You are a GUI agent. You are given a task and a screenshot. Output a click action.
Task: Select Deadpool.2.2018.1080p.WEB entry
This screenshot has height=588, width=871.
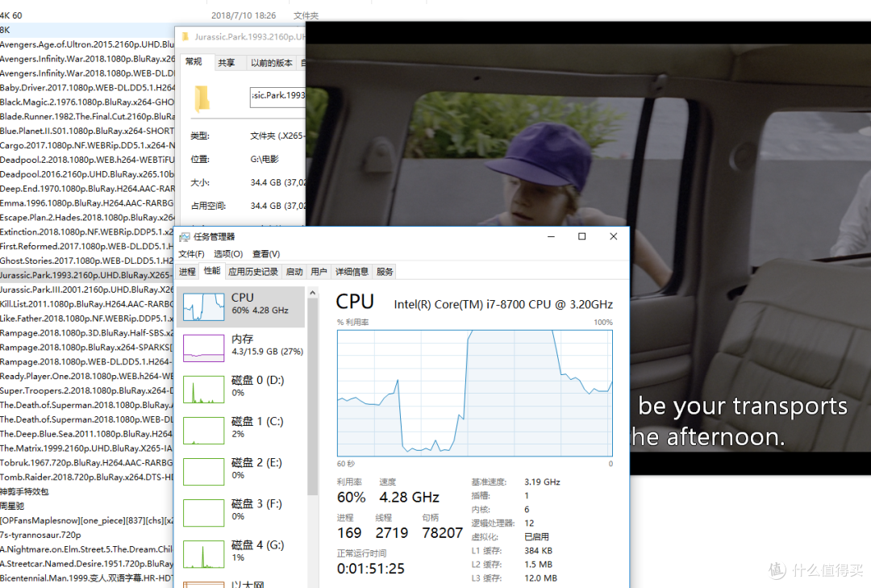tap(87, 160)
